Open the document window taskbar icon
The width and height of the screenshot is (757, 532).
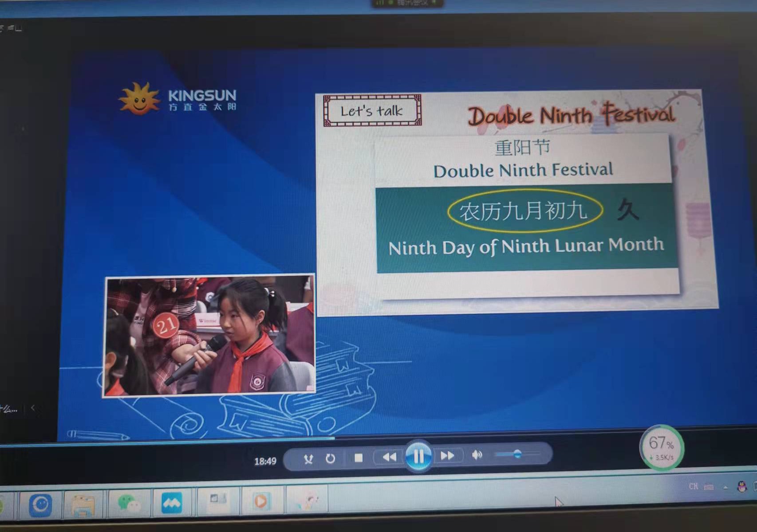(218, 501)
